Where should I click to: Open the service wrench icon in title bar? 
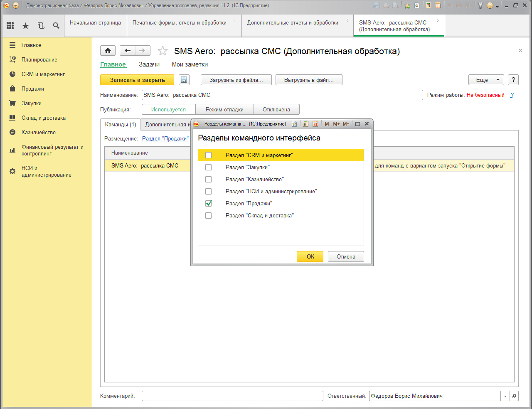(480, 5)
